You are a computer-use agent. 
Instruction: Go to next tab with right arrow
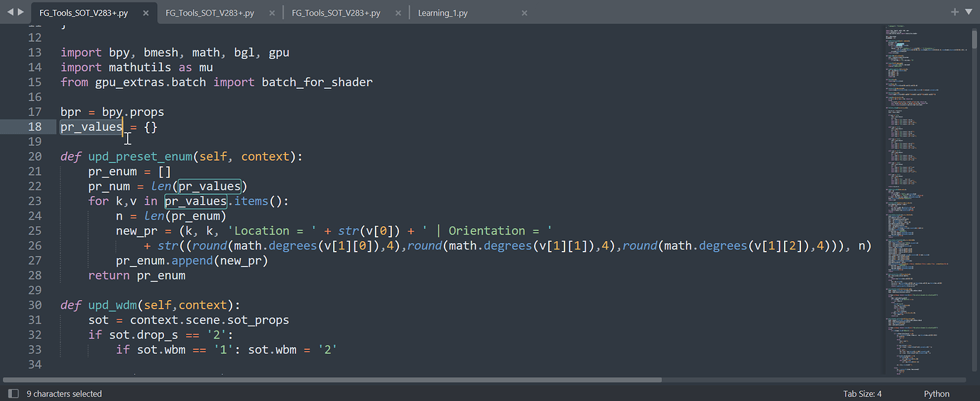(x=21, y=12)
